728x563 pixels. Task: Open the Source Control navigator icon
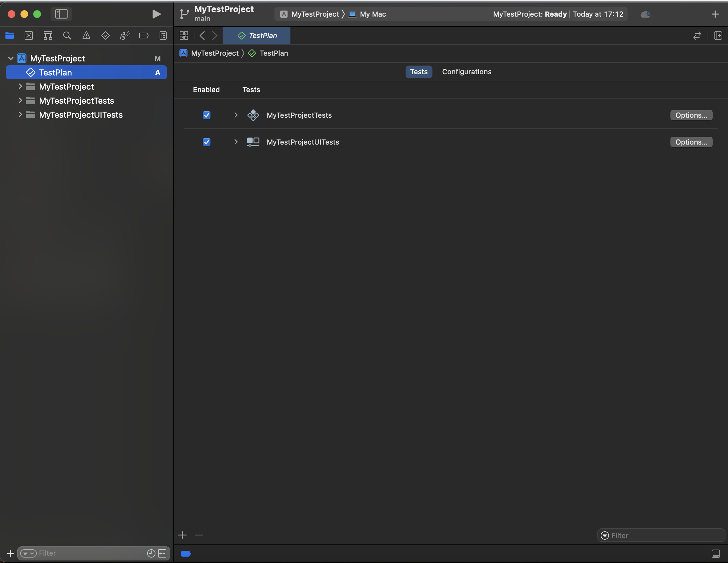point(29,36)
